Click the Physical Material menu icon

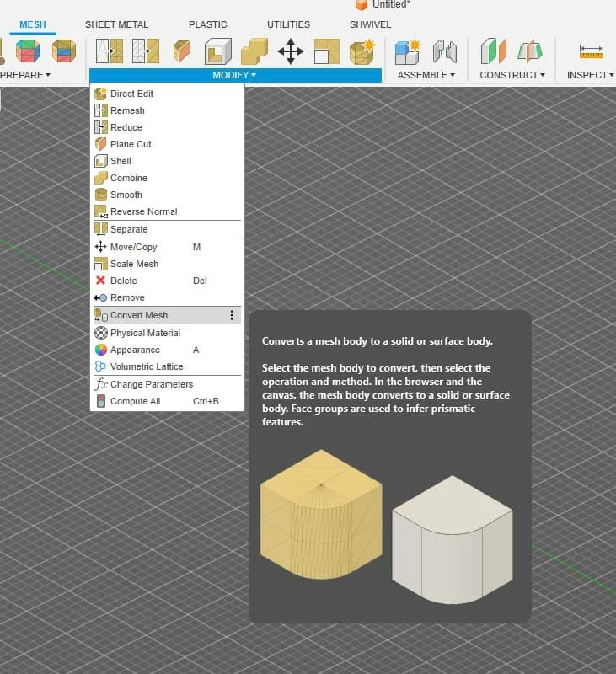point(101,333)
